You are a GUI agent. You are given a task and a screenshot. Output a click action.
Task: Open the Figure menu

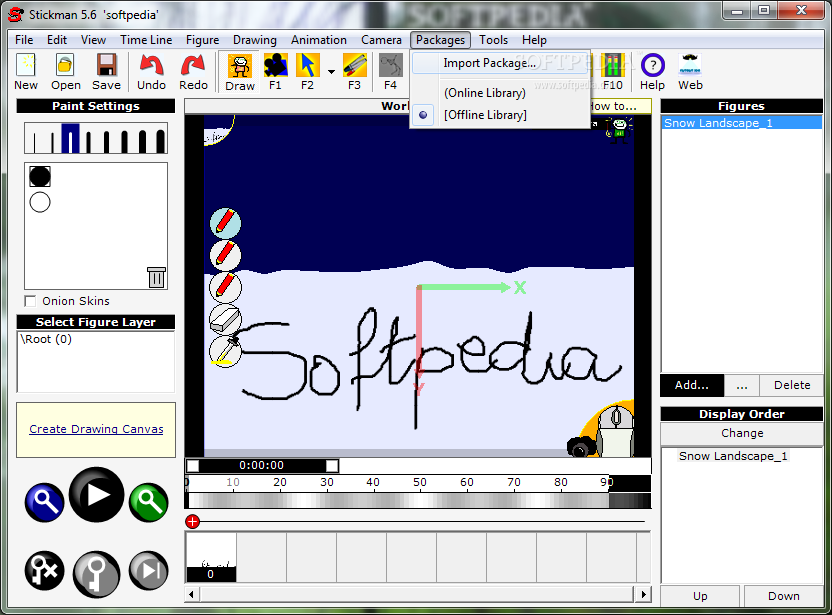point(202,40)
